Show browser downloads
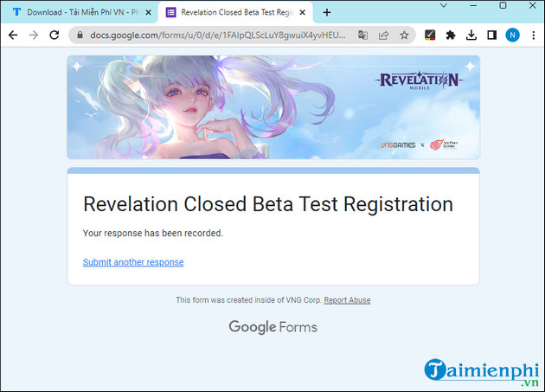 pos(471,35)
